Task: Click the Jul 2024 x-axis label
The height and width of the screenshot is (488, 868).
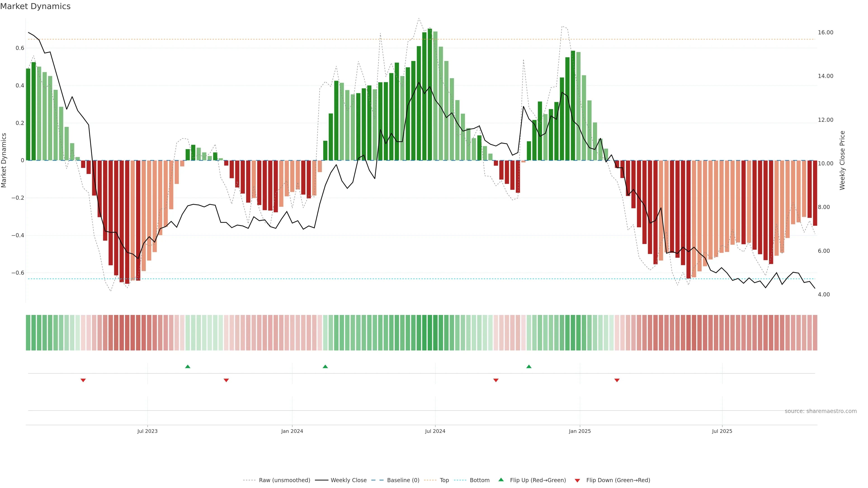Action: pyautogui.click(x=435, y=431)
